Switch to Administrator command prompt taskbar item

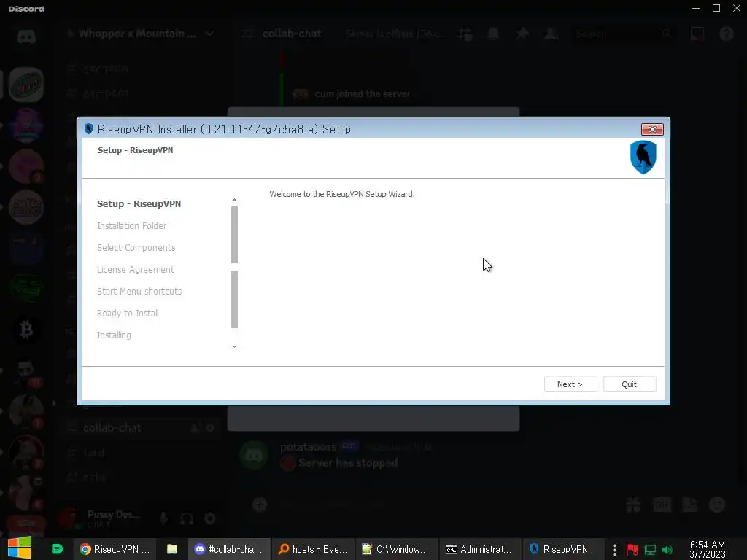click(480, 549)
